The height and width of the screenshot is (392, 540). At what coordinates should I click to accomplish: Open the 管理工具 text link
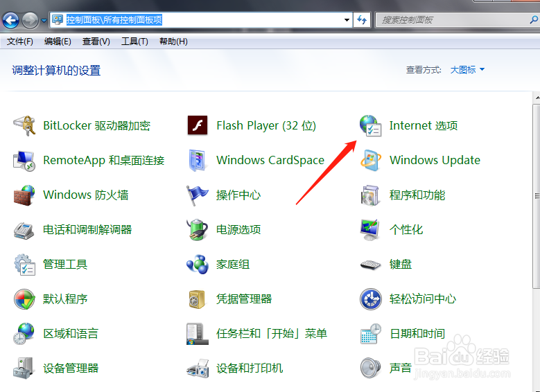tap(65, 265)
